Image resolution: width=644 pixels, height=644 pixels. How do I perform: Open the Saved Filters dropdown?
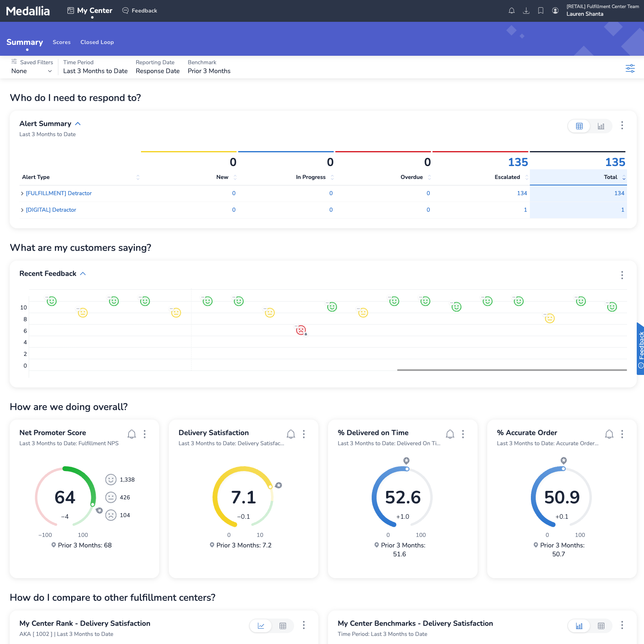[x=32, y=71]
